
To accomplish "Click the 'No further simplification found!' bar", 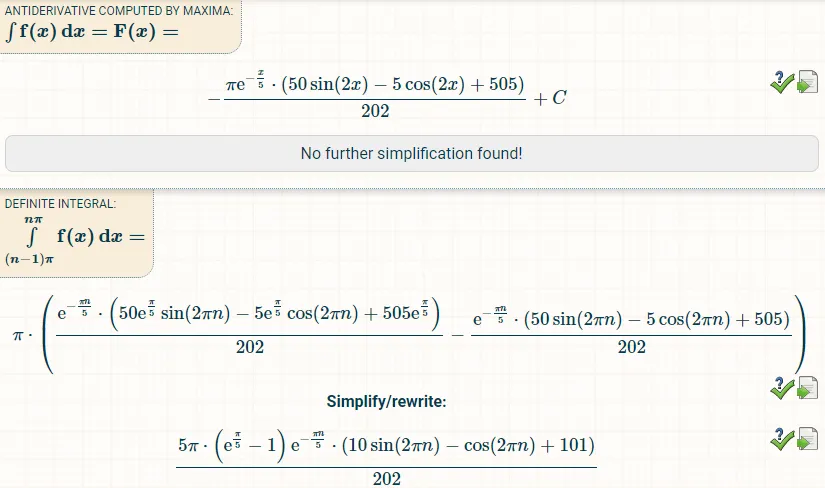I will [x=411, y=153].
